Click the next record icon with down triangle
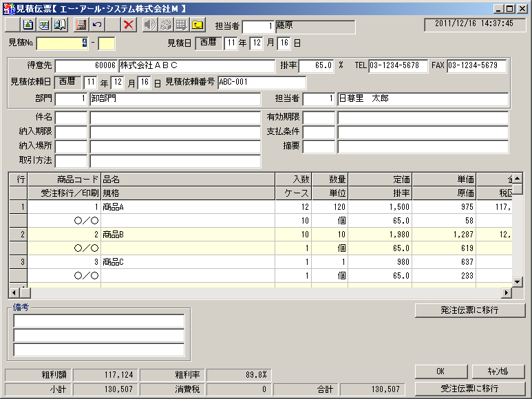The image size is (532, 399). tap(44, 25)
